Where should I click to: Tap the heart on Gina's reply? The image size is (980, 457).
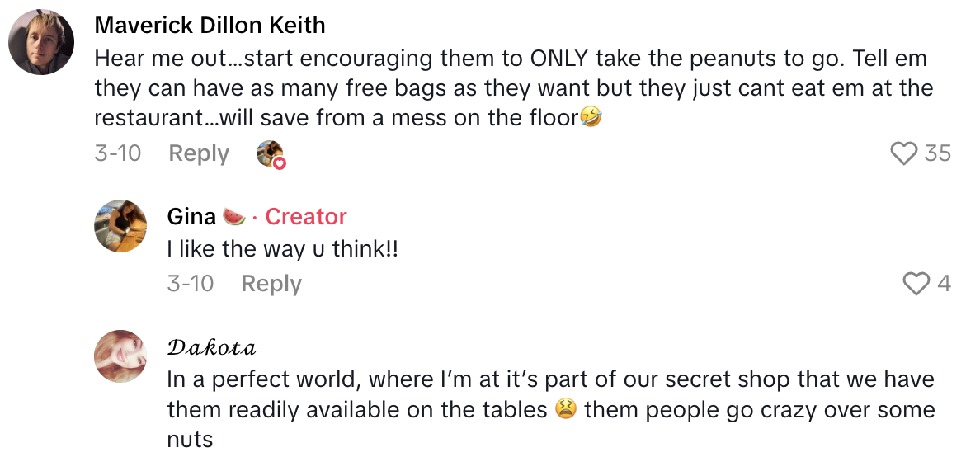pyautogui.click(x=916, y=284)
